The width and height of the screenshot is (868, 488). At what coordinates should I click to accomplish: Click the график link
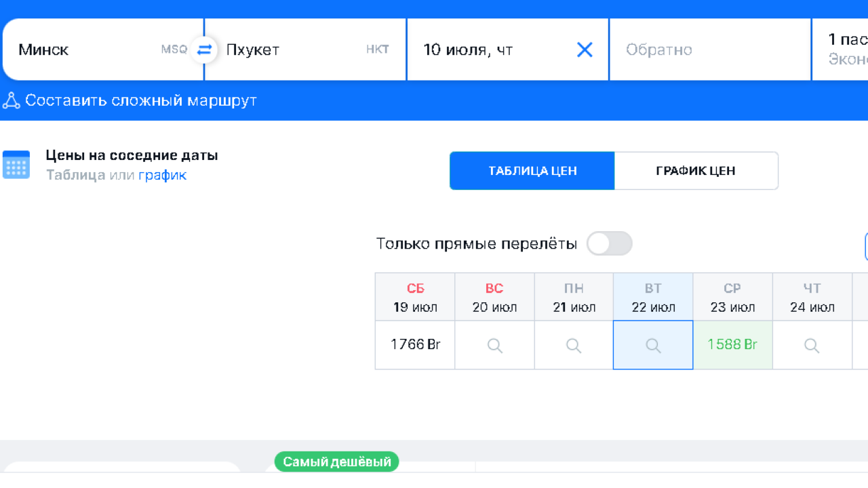(162, 176)
